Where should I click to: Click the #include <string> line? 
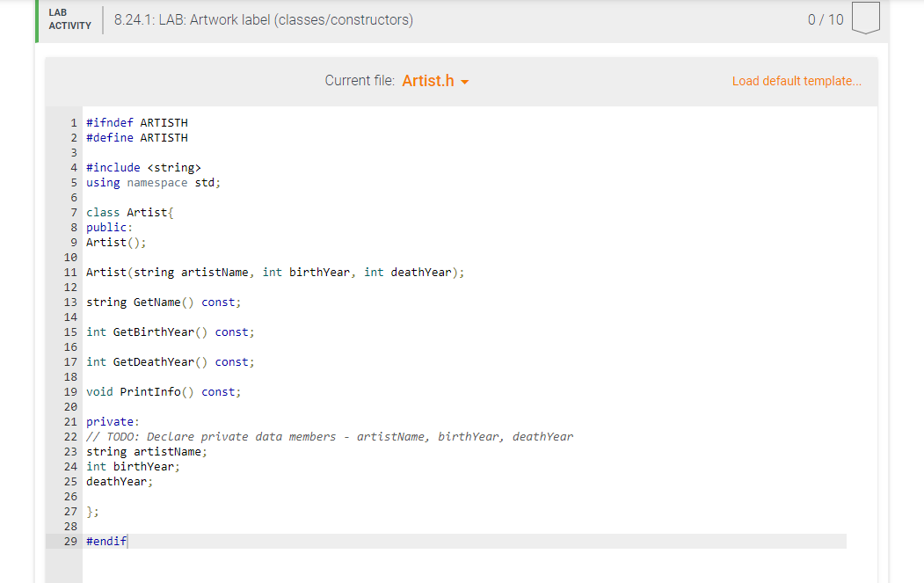click(143, 167)
